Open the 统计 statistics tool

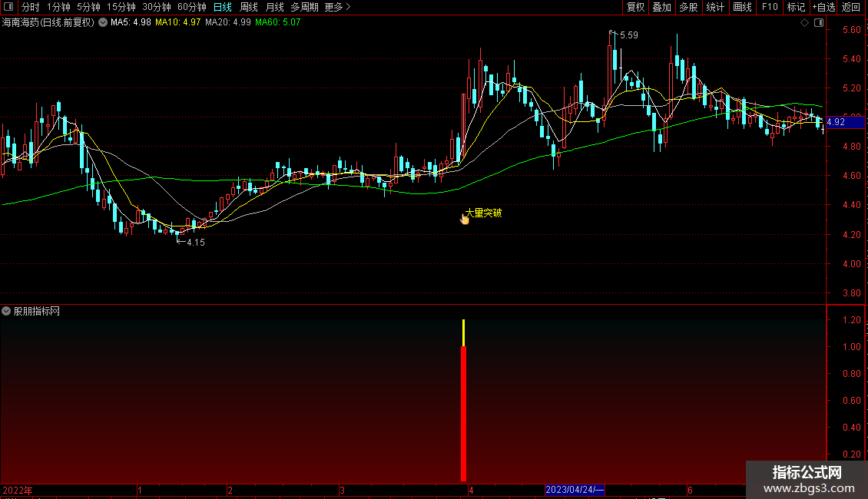pyautogui.click(x=715, y=7)
